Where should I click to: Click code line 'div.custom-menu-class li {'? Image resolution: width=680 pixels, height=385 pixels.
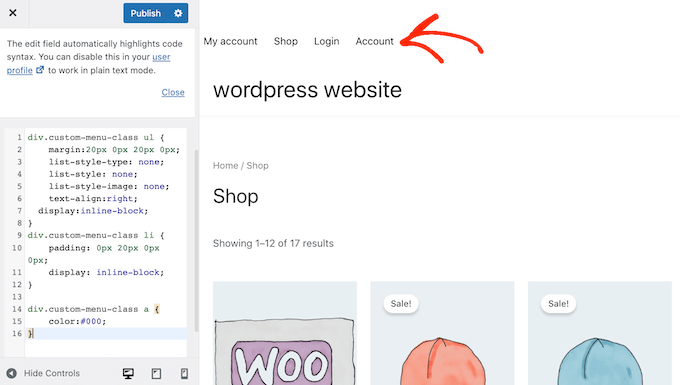coord(96,235)
